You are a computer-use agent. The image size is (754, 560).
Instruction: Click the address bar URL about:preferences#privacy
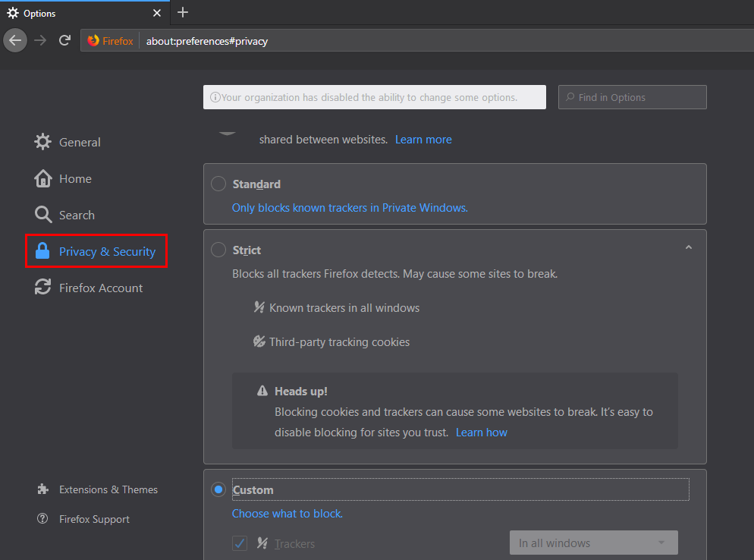[x=207, y=42]
